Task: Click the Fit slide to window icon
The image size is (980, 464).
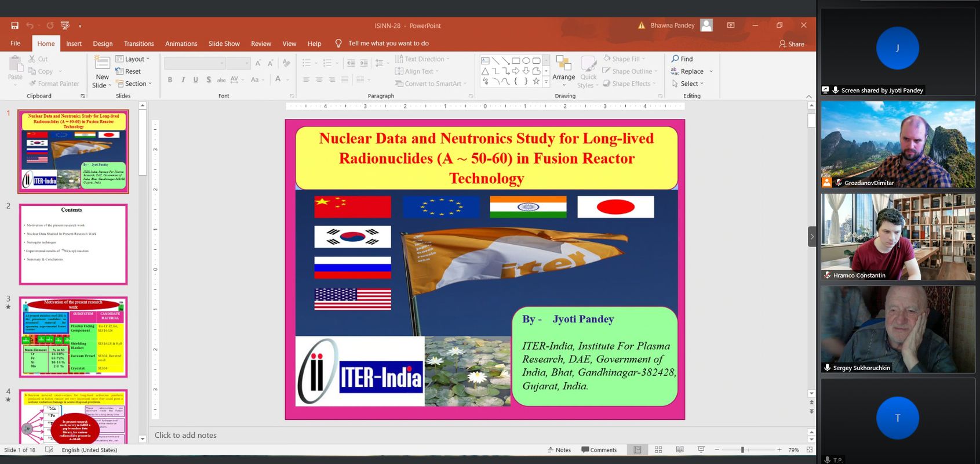Action: [810, 449]
